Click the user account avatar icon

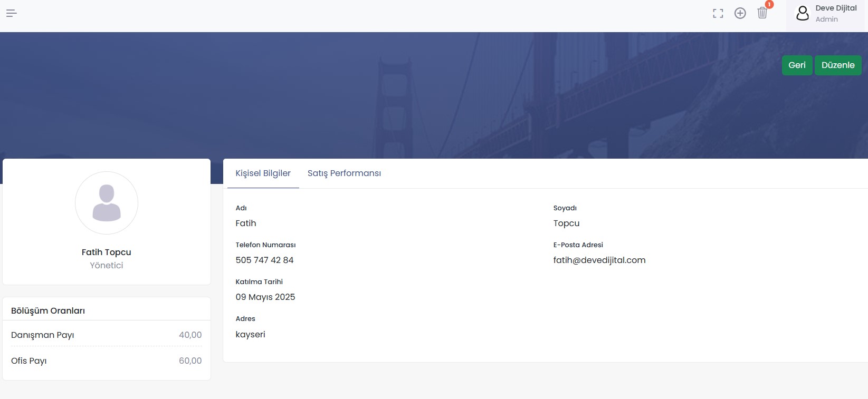(802, 13)
